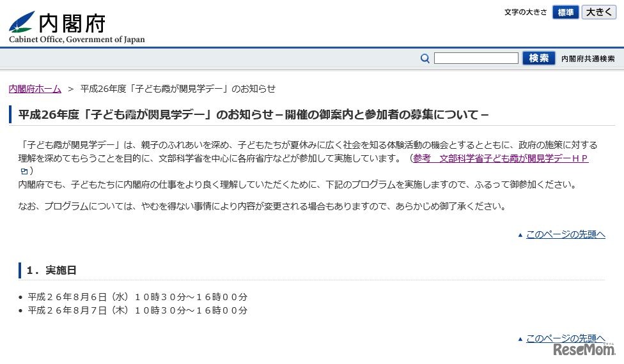
Task: Click the 検索 search button
Action: (x=539, y=58)
